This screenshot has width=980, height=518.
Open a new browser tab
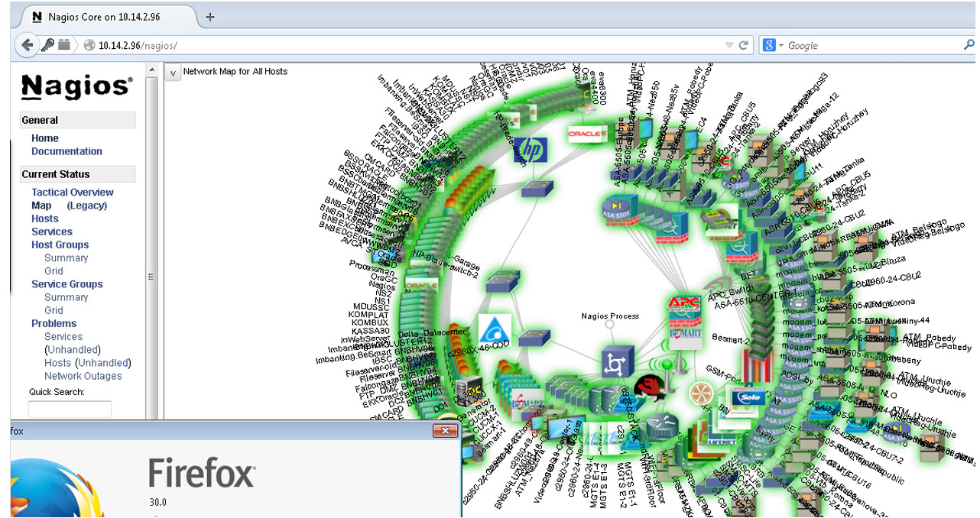tap(210, 17)
